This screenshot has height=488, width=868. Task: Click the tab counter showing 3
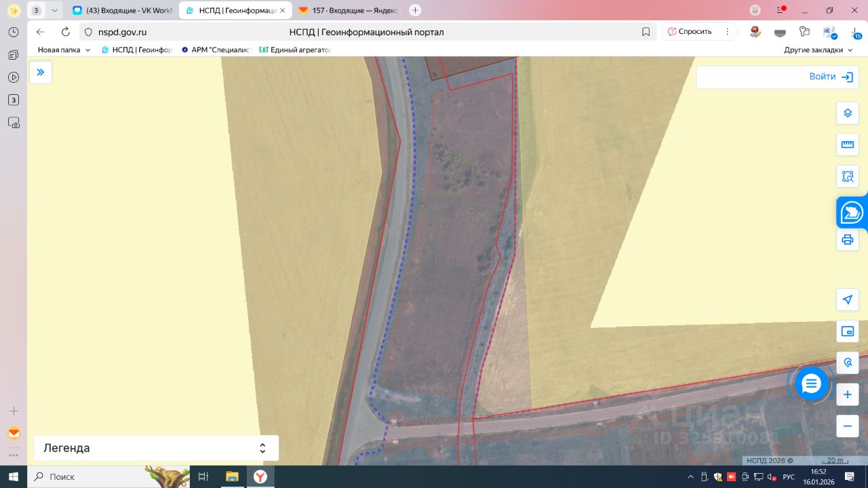click(x=36, y=10)
